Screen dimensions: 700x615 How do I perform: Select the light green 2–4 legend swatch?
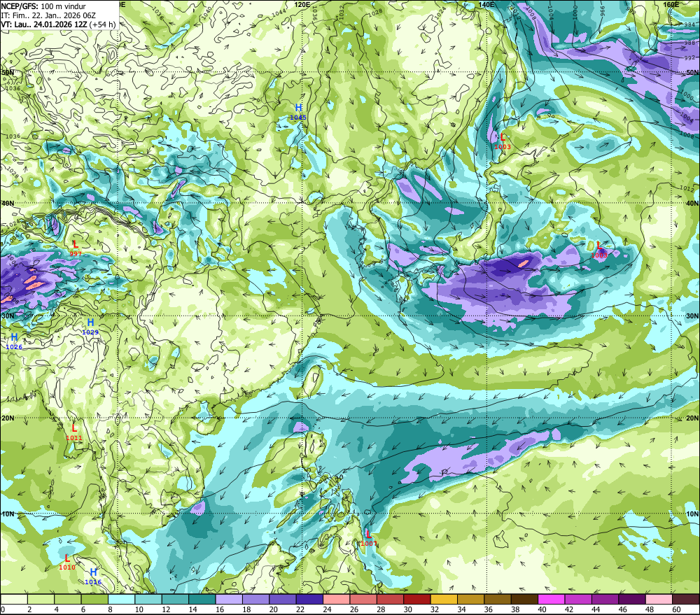click(41, 599)
